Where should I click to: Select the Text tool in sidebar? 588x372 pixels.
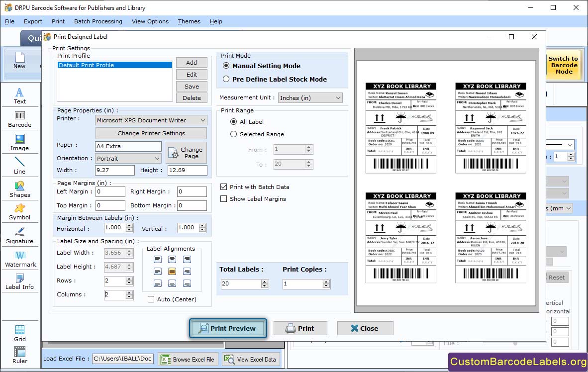tap(19, 96)
